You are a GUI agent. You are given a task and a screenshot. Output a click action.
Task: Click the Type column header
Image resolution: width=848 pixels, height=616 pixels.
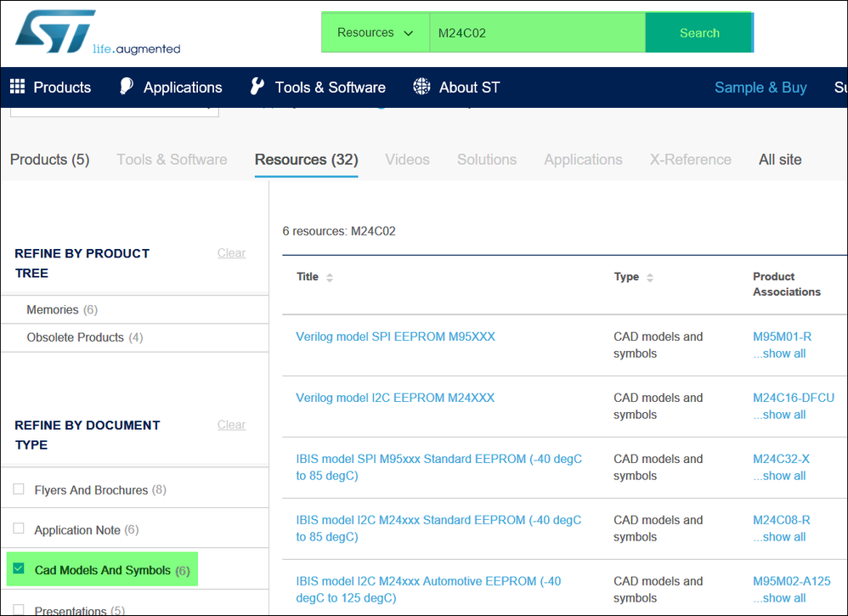[626, 277]
